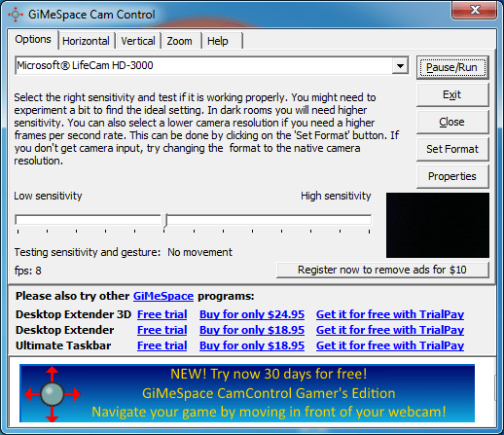Open the Horizontal tab
Image resolution: width=504 pixels, height=435 pixels.
point(86,41)
